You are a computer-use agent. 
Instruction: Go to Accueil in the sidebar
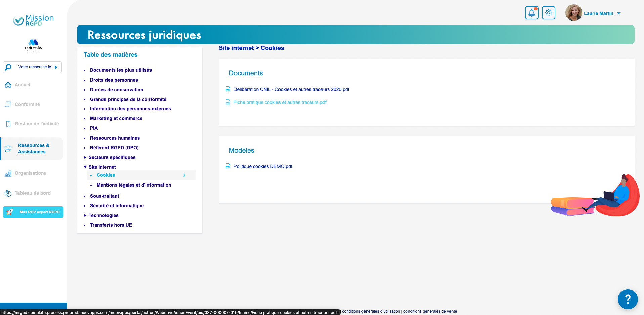[x=23, y=85]
